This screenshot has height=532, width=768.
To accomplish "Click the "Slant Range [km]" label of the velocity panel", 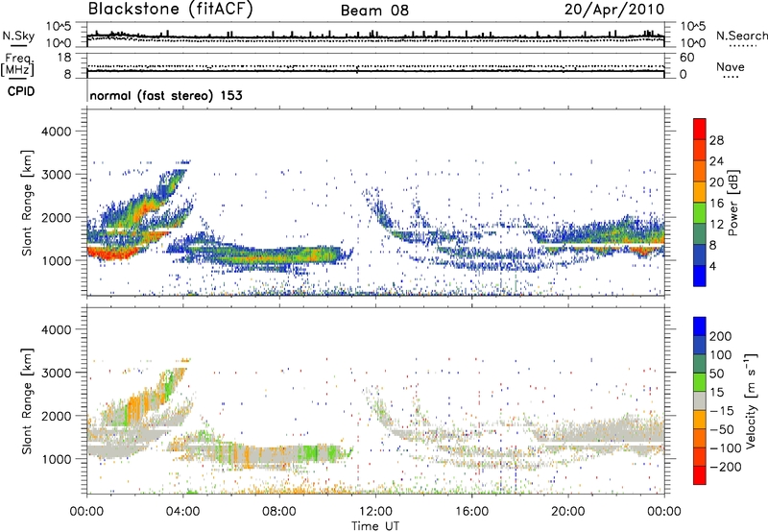I will click(27, 400).
